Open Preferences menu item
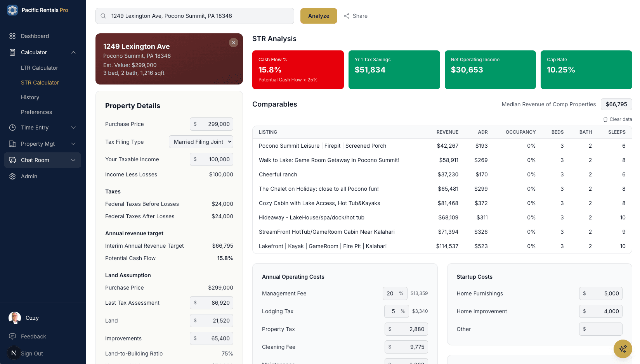The height and width of the screenshot is (364, 640). [36, 112]
